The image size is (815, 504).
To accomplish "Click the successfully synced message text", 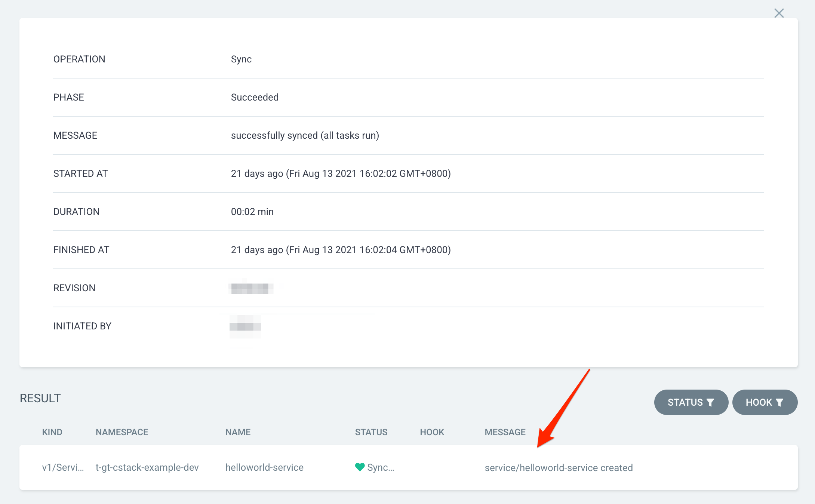I will 305,135.
